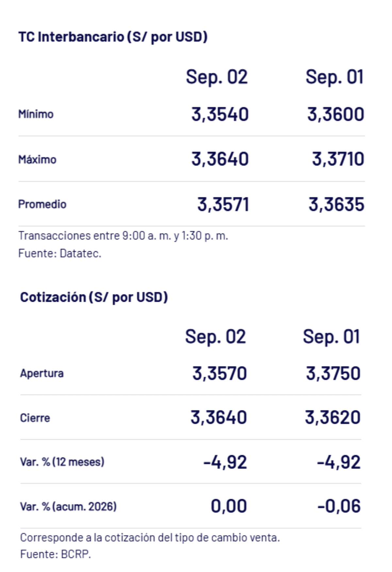Click the Fuente: Datatec footnote

pyautogui.click(x=60, y=253)
